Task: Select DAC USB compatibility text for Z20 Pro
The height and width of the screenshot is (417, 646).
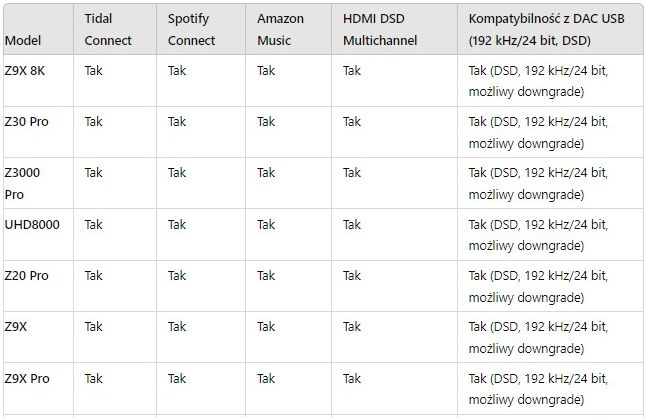Action: tap(538, 286)
